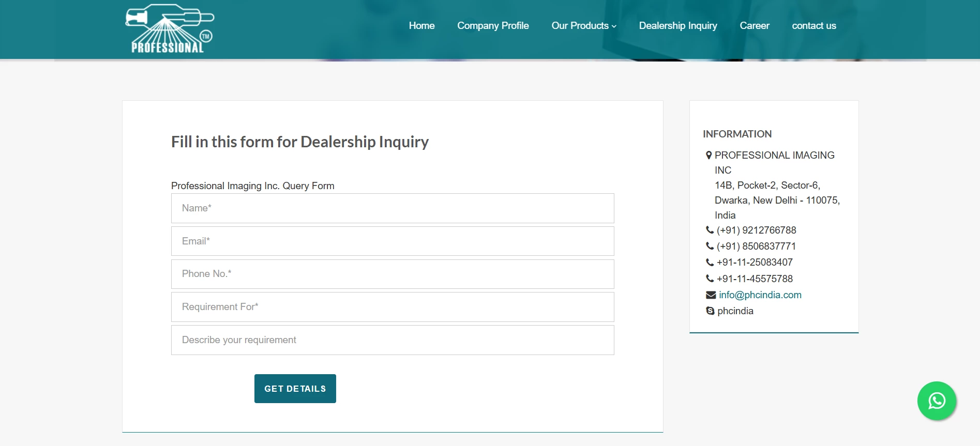Click phone icon next to +91-11-25083407

click(x=710, y=263)
